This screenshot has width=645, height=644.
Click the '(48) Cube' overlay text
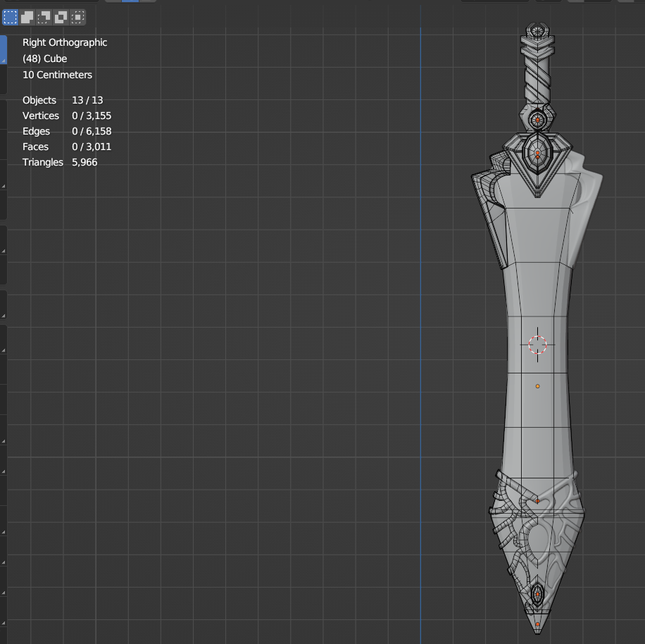(x=44, y=59)
